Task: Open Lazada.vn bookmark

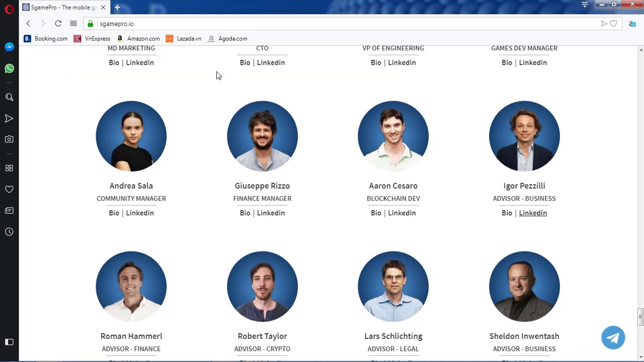Action: click(184, 39)
